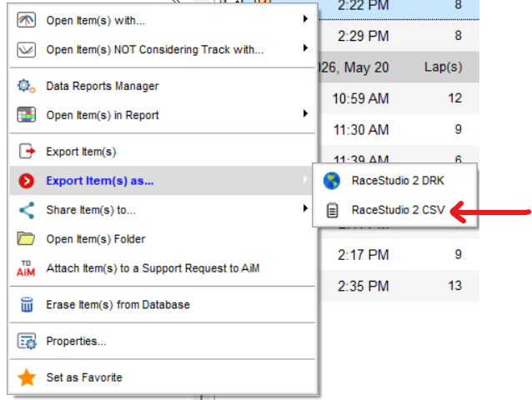Expand NOT Considering Track submenu arrow
The height and width of the screenshot is (400, 532).
[x=305, y=47]
